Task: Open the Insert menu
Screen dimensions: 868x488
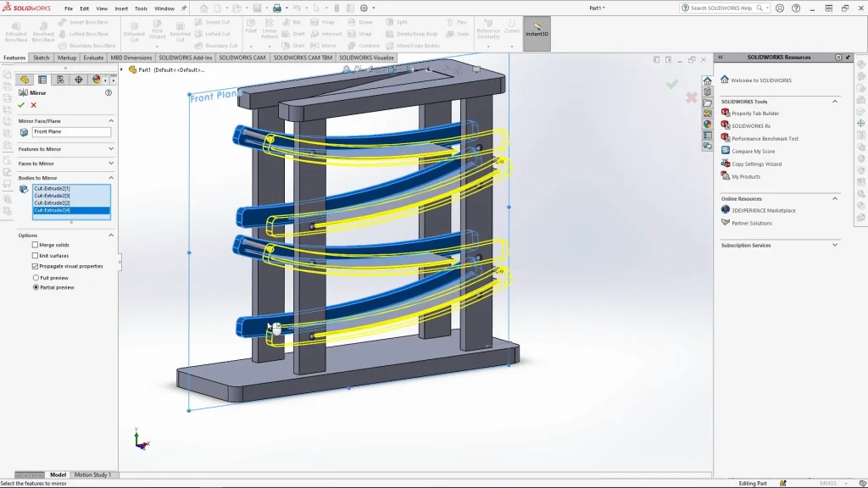Action: pyautogui.click(x=121, y=8)
